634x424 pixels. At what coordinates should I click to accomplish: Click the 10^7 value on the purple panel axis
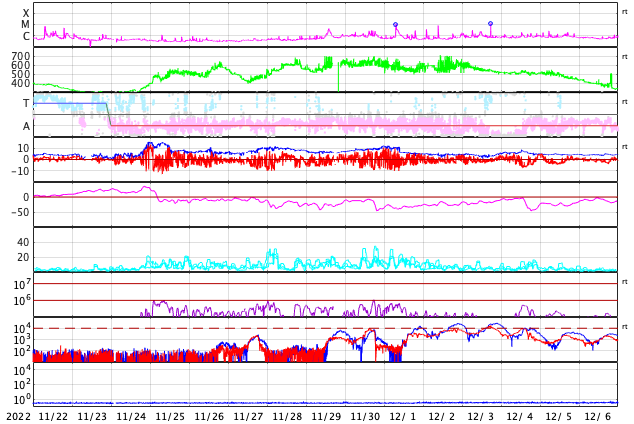22,285
